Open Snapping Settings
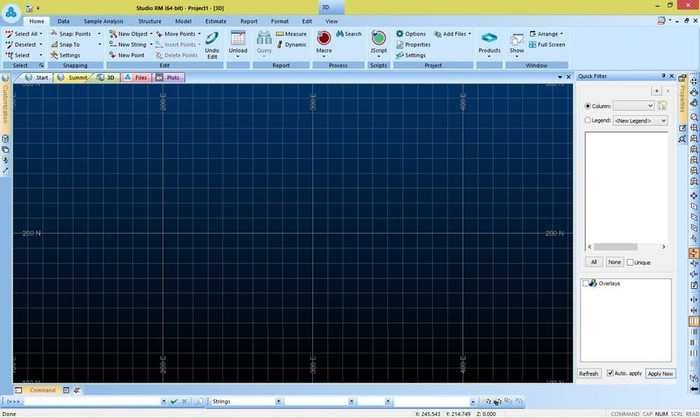 pos(65,55)
